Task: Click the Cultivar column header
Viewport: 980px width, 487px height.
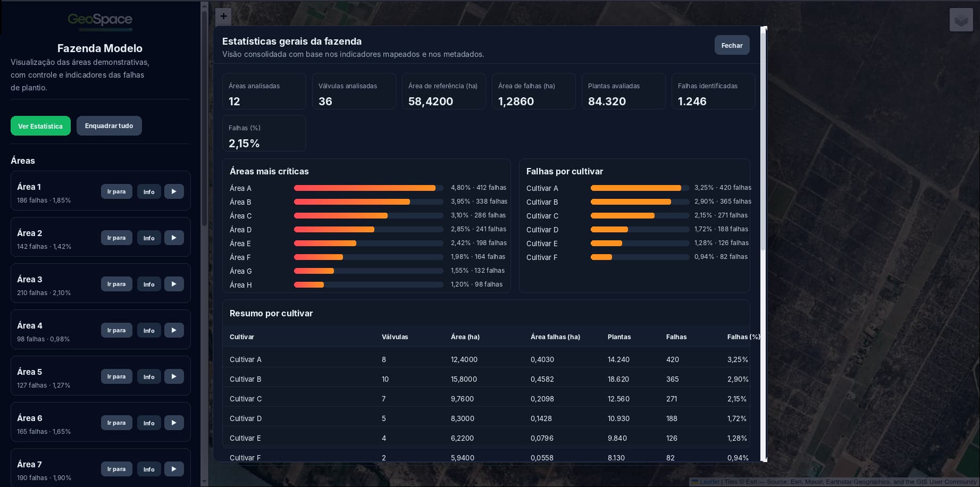Action: [x=241, y=337]
